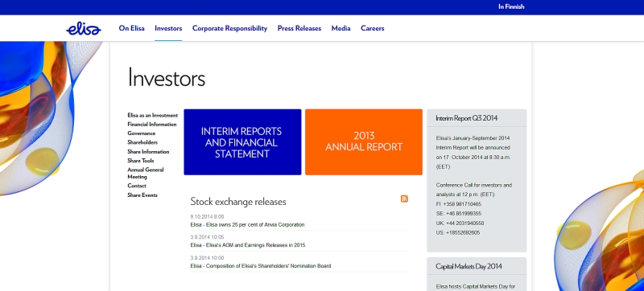The height and width of the screenshot is (291, 644).
Task: Click the Capital Markets Day 2014 heading
Action: point(469,266)
